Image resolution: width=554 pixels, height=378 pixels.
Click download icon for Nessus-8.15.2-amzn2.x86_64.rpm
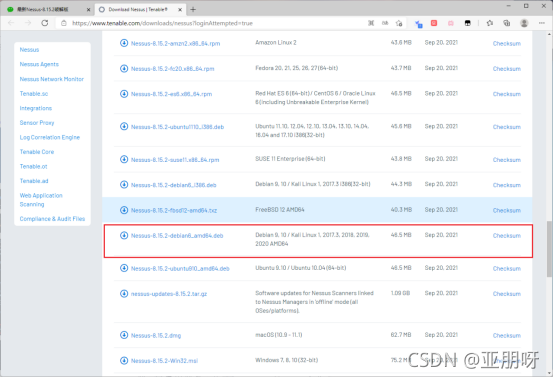point(124,43)
